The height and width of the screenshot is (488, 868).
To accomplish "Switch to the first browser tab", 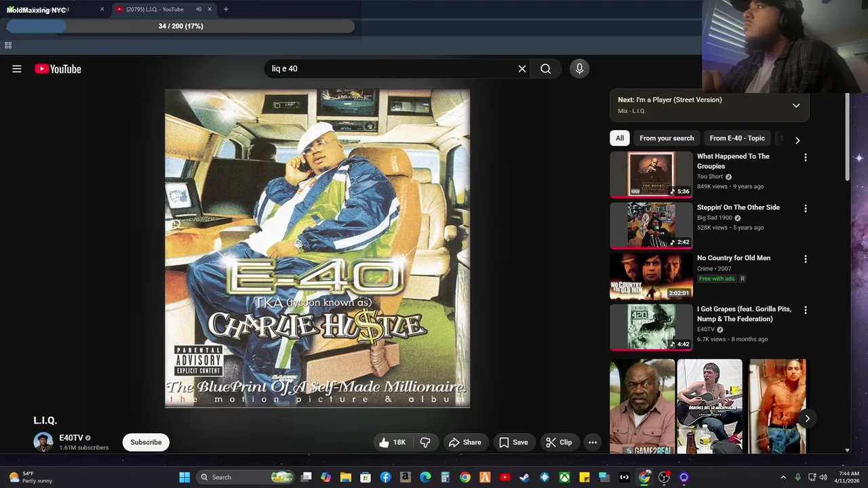I will click(x=54, y=9).
